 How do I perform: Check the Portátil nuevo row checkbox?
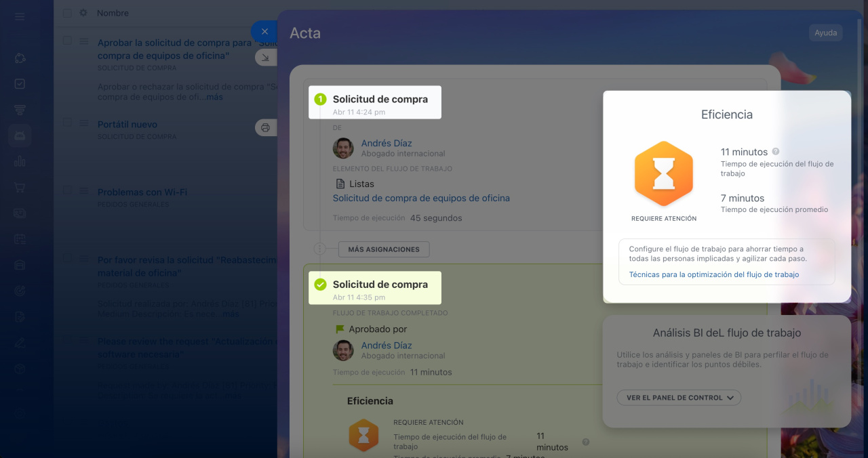pyautogui.click(x=67, y=123)
